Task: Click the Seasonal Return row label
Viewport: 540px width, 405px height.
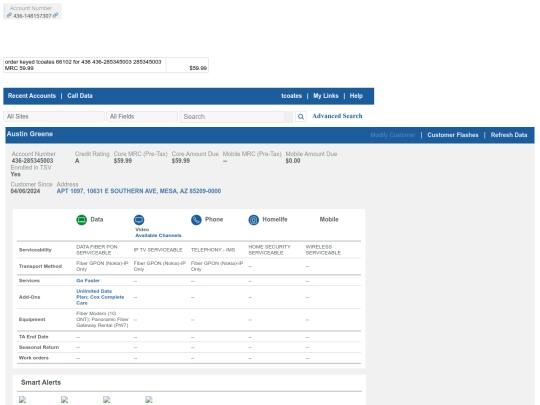Action: point(39,347)
